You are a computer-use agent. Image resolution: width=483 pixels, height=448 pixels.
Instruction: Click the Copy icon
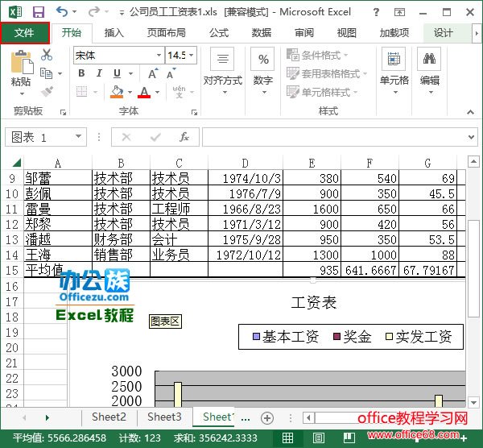click(x=47, y=73)
